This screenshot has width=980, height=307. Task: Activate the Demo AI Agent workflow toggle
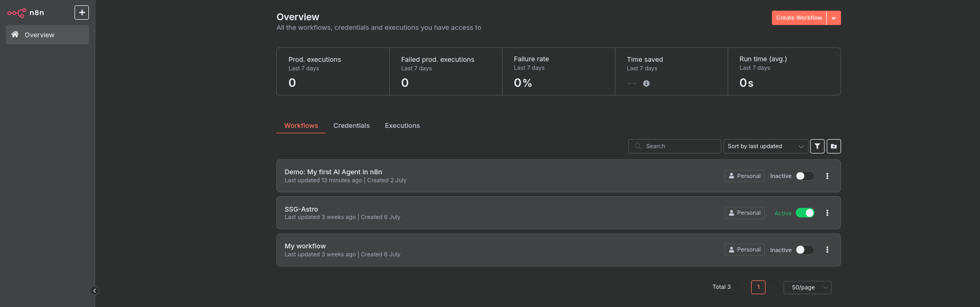point(805,176)
